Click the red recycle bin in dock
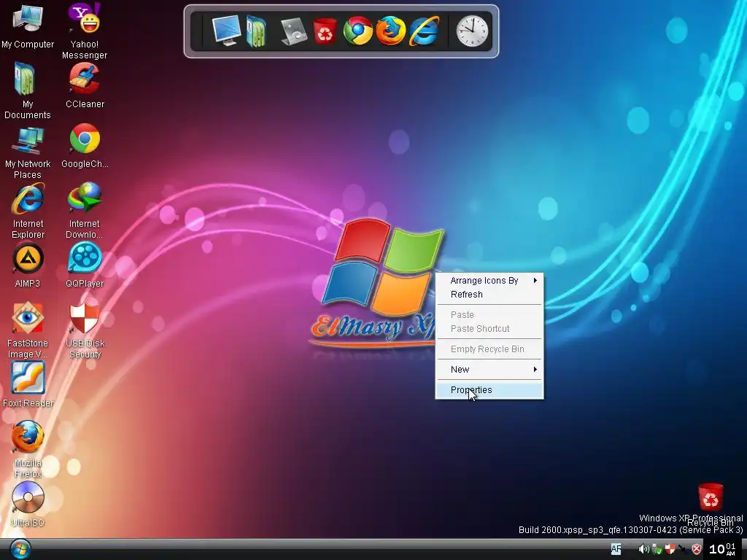747x560 pixels. [325, 31]
